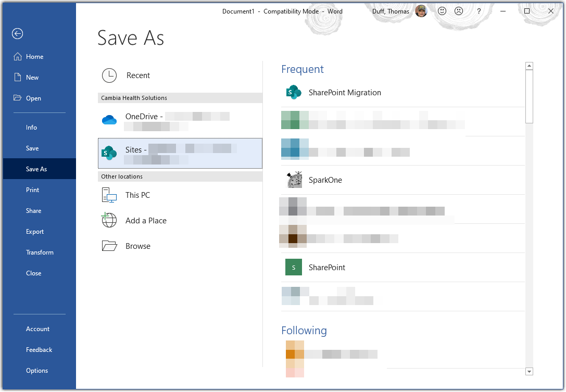Click the SparkOne site icon

293,180
